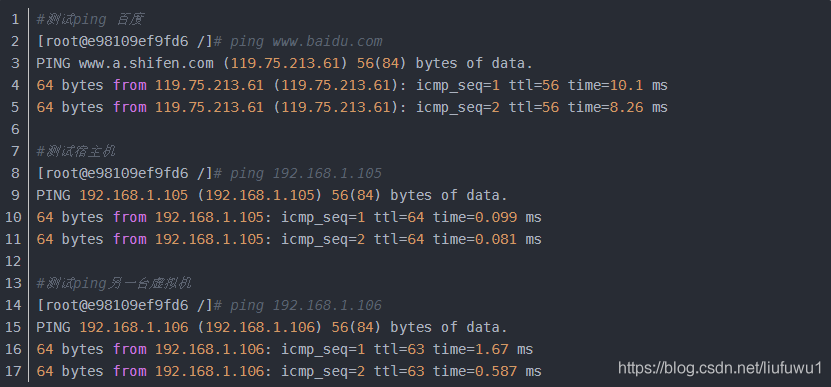Click the 'ping 192.168.1.106' command text
Image resolution: width=831 pixels, height=387 pixels.
(x=306, y=306)
